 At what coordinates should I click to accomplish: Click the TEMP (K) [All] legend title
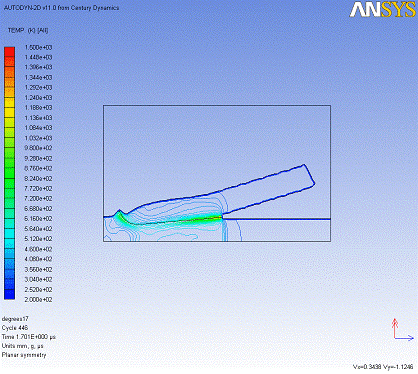coord(28,30)
